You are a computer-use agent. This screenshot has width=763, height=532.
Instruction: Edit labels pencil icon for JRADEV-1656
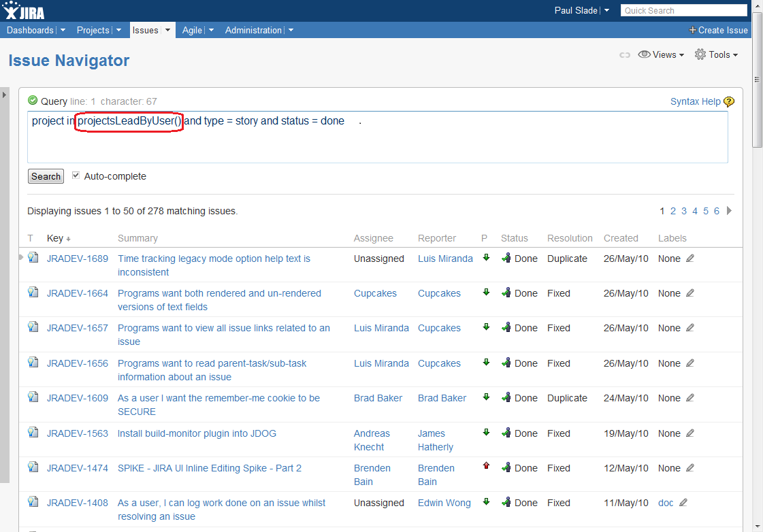tap(690, 363)
